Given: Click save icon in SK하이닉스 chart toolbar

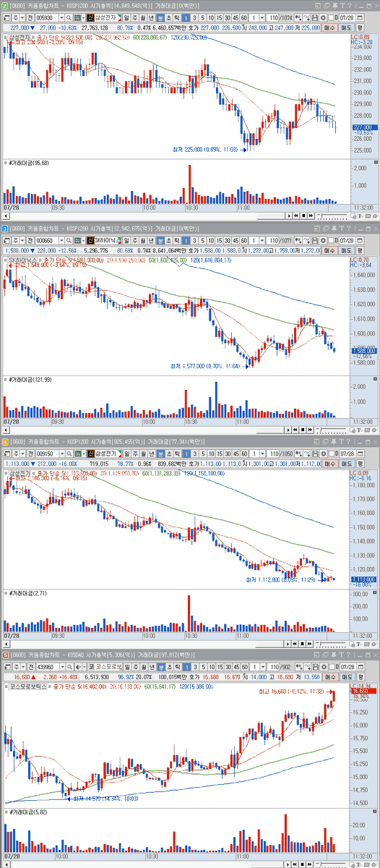Looking at the screenshot, I should (315, 240).
